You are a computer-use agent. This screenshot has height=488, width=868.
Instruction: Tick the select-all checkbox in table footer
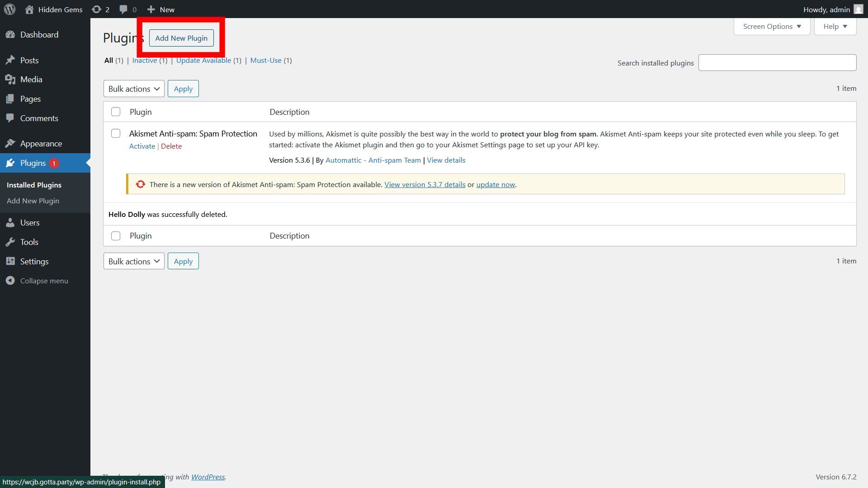click(116, 236)
